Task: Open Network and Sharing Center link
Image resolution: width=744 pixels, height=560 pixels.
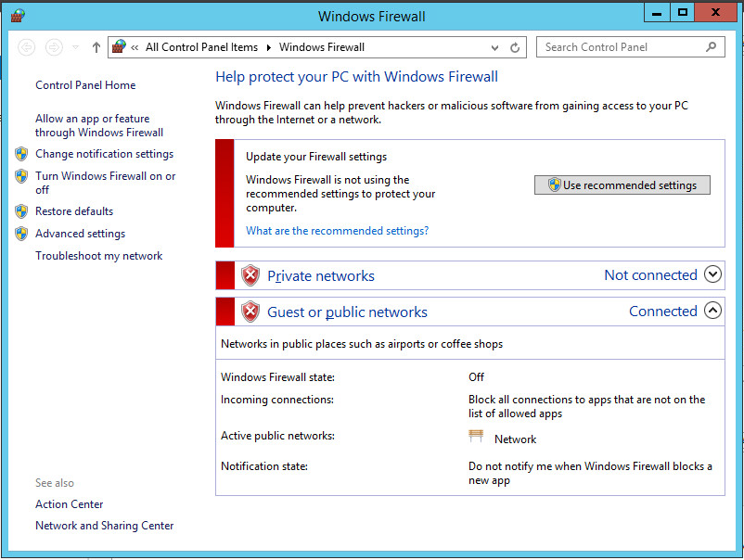Action: pos(105,526)
